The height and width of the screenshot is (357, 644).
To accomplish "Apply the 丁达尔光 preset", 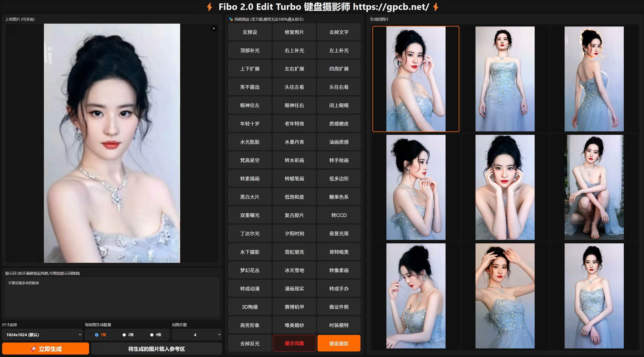I will (x=250, y=234).
